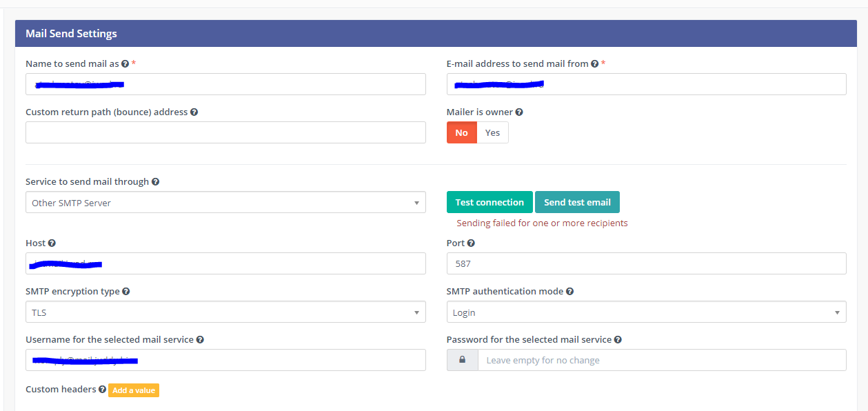The width and height of the screenshot is (868, 411).
Task: Focus the Host input field
Action: (x=225, y=263)
